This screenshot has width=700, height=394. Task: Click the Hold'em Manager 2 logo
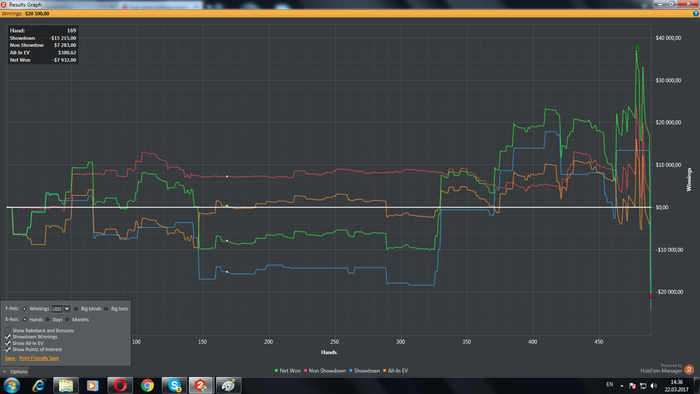pyautogui.click(x=689, y=369)
